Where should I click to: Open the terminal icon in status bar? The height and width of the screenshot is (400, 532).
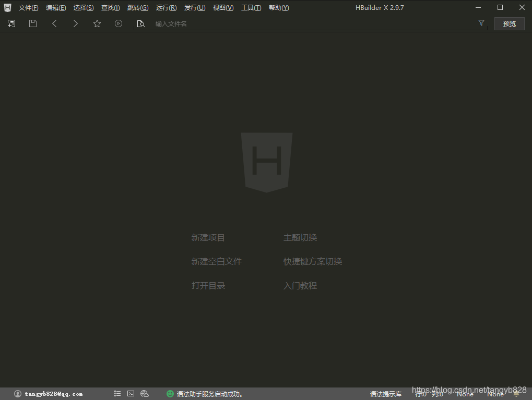131,394
